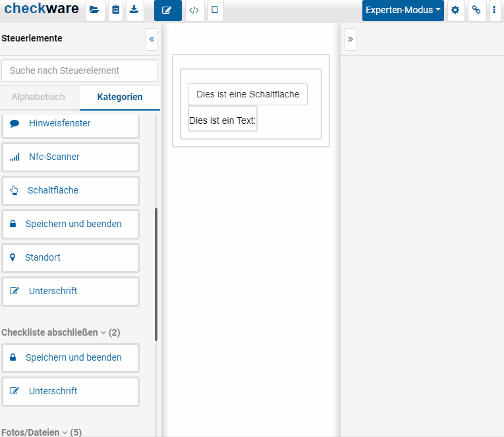
Task: Select the Nfc-Scanner control element
Action: pyautogui.click(x=70, y=157)
